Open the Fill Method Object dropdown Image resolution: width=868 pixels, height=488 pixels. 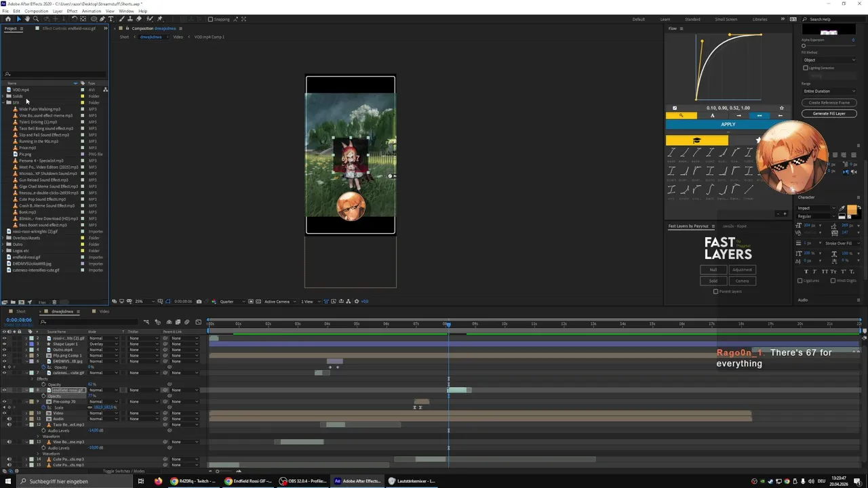coord(829,60)
